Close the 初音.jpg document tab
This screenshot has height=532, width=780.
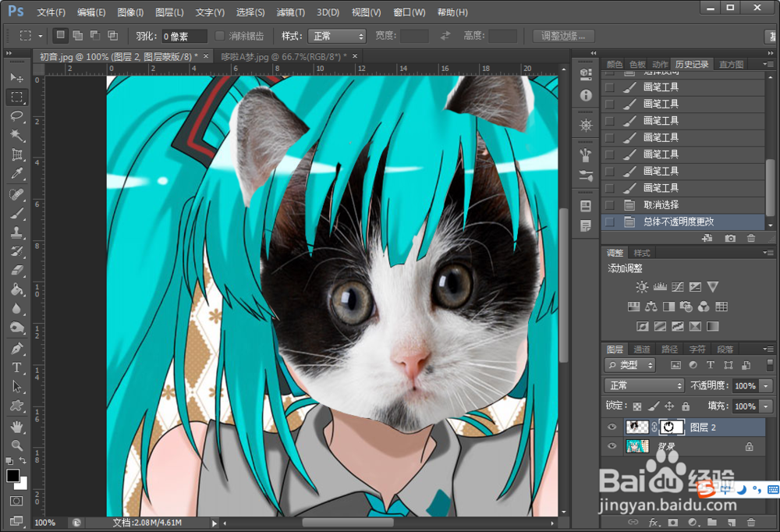point(206,56)
